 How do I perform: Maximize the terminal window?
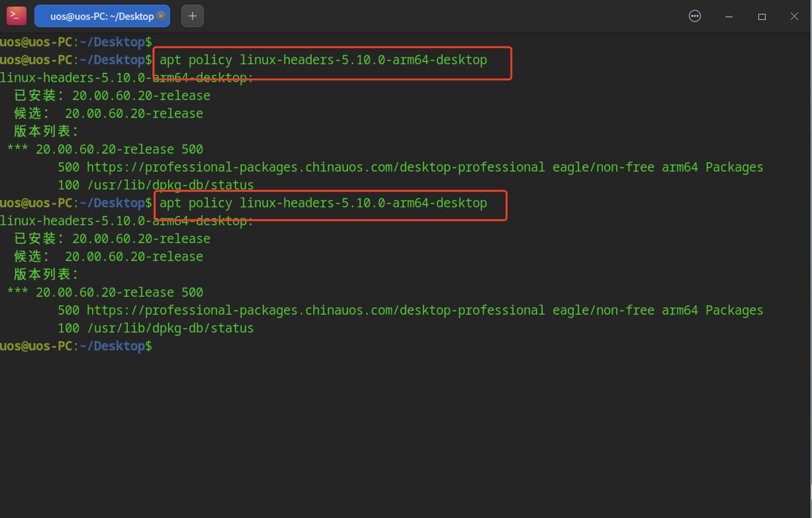click(x=761, y=17)
